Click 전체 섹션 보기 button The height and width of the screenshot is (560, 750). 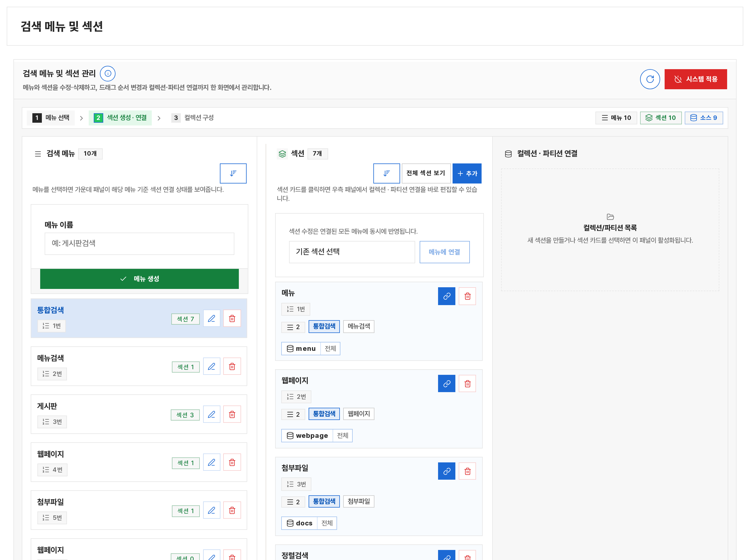pyautogui.click(x=426, y=173)
